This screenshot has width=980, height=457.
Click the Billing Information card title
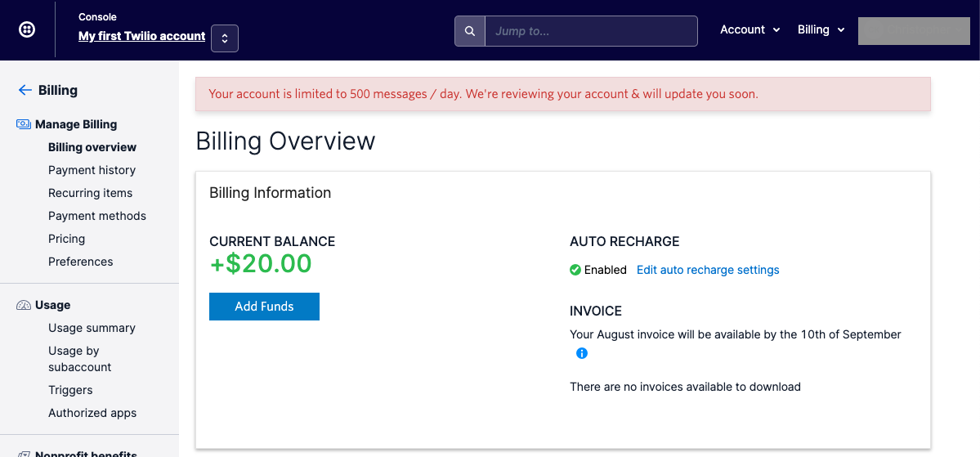270,193
